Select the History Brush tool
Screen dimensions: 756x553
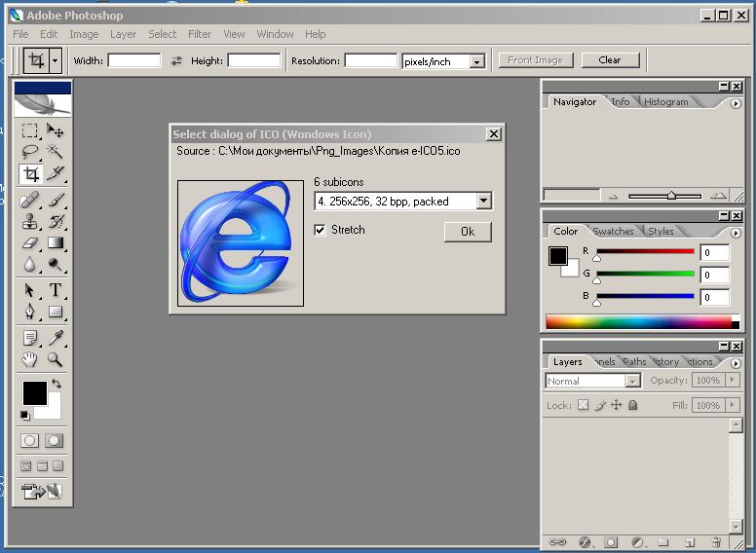click(55, 221)
